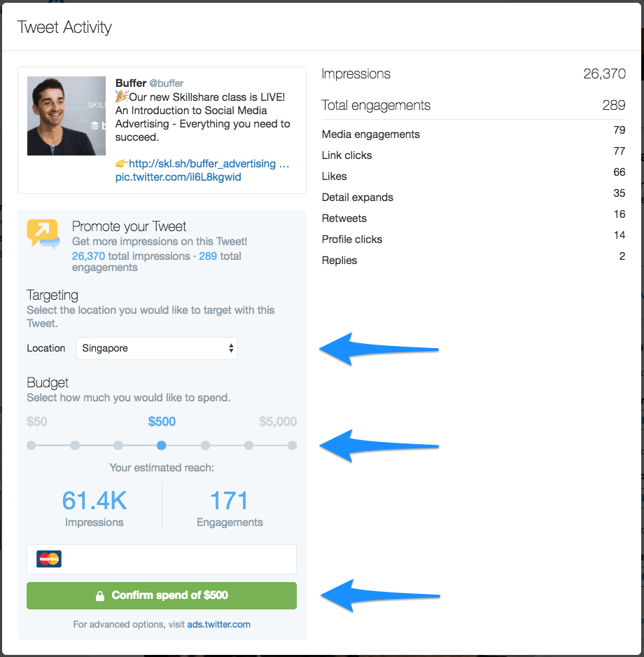The height and width of the screenshot is (657, 644).
Task: Open the Location dropdown menu
Action: (x=157, y=348)
